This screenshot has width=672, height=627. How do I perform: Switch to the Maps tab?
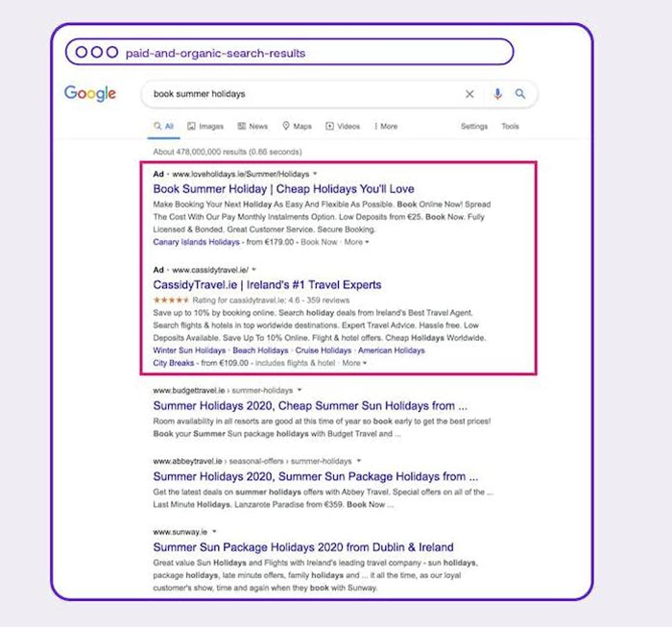(x=297, y=127)
